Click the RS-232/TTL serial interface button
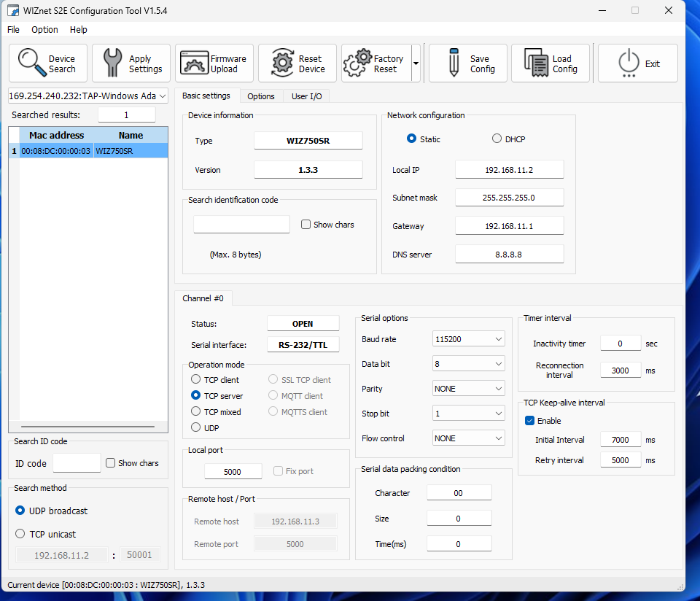The height and width of the screenshot is (601, 700). point(303,344)
